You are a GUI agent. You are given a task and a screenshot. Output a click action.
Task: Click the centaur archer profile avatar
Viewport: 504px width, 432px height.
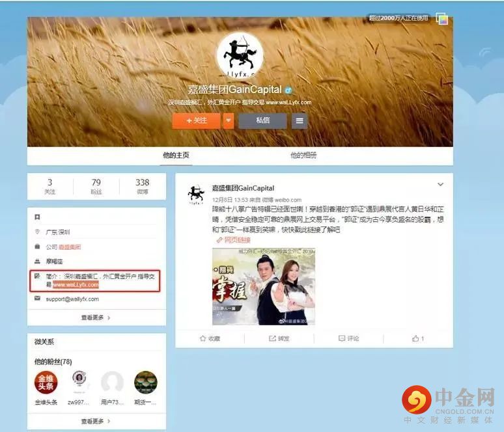click(240, 55)
